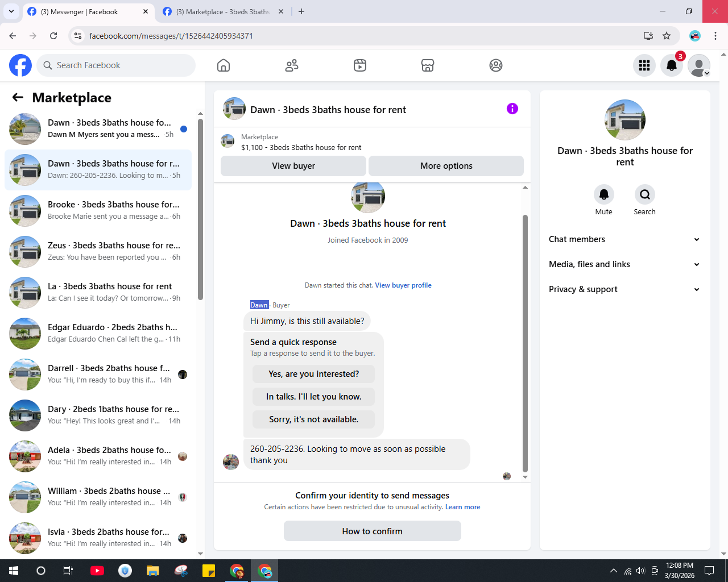Open the account profile avatar menu
This screenshot has width=728, height=582.
(x=699, y=65)
